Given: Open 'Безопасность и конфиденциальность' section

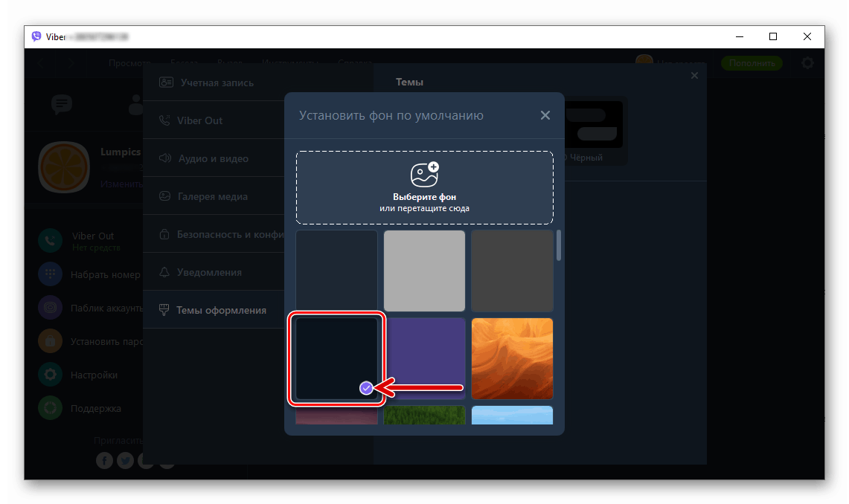Looking at the screenshot, I should pos(214,234).
